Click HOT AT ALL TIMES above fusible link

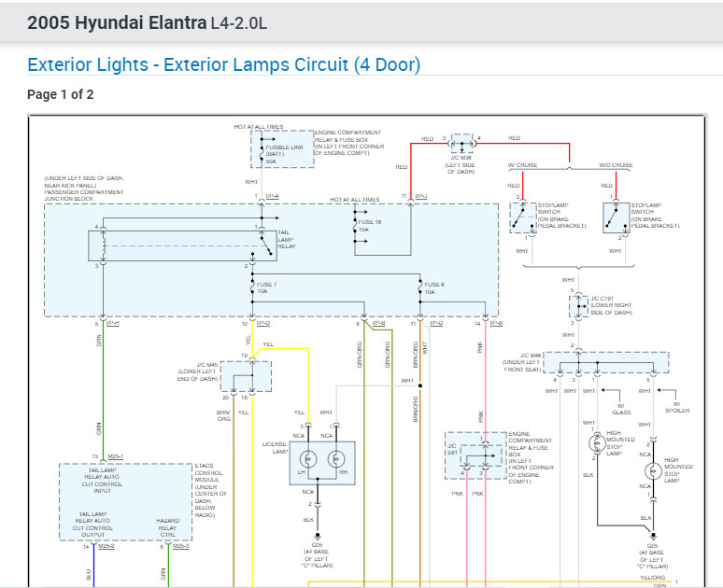(x=259, y=126)
